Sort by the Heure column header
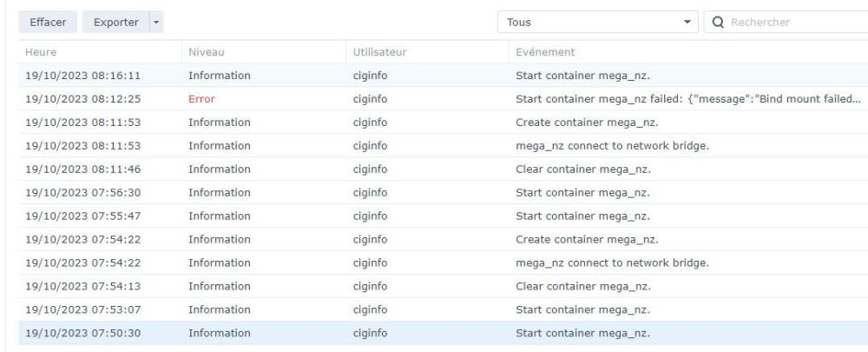 pyautogui.click(x=100, y=52)
